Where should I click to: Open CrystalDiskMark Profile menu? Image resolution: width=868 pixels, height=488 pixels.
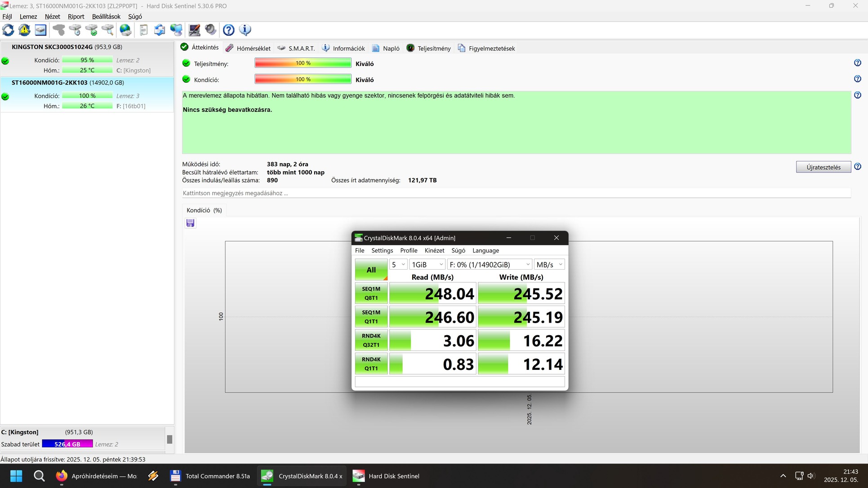point(408,250)
